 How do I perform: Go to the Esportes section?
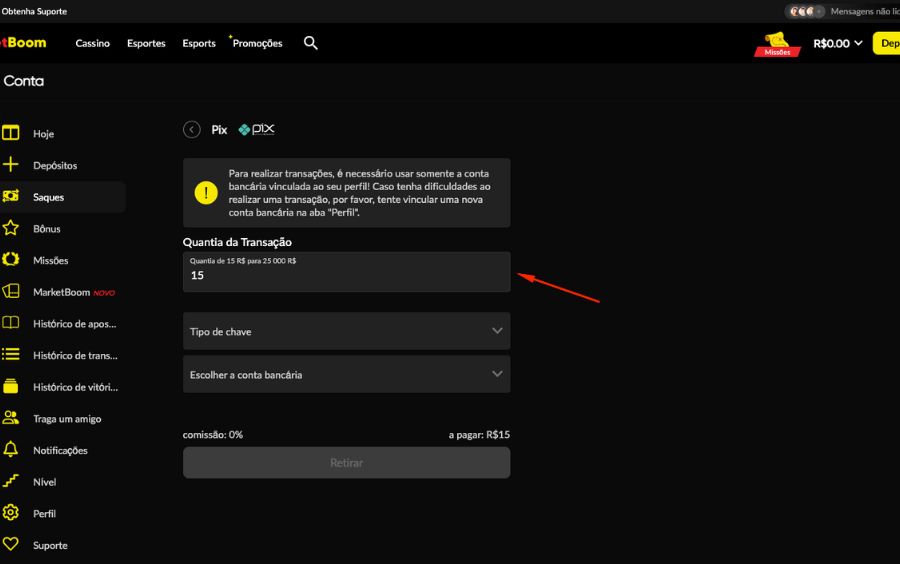click(x=146, y=44)
